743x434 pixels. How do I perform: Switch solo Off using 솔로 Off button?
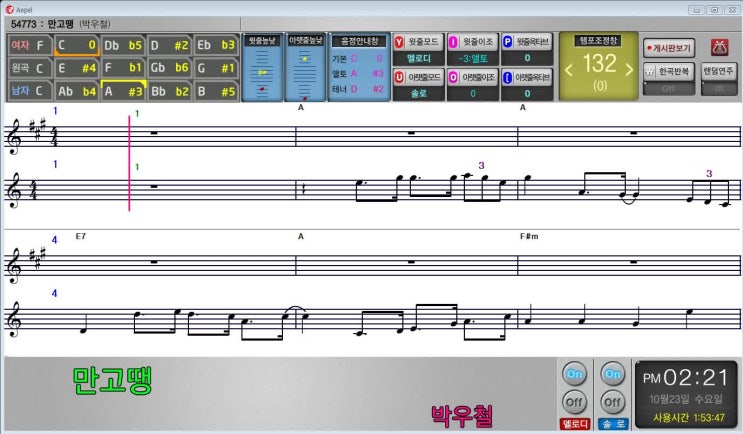611,402
